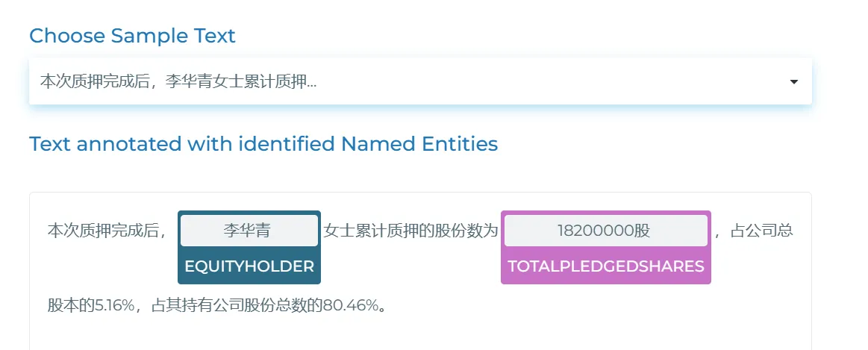The image size is (868, 350).
Task: Click the word Entities in the blue heading
Action: click(460, 143)
